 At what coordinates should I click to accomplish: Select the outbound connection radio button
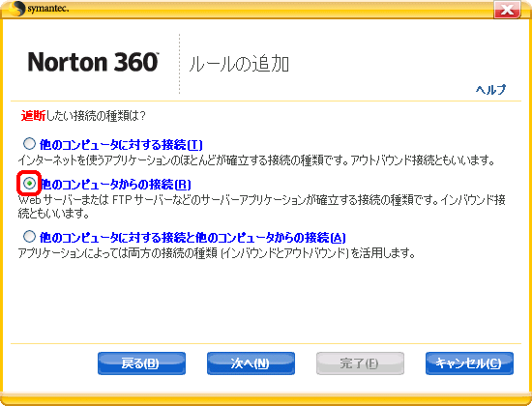pyautogui.click(x=29, y=144)
